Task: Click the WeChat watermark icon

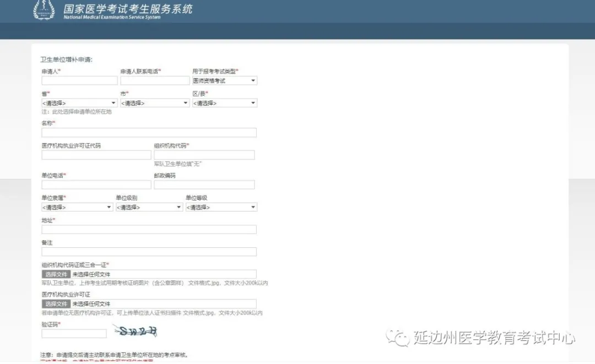Action: coord(398,337)
